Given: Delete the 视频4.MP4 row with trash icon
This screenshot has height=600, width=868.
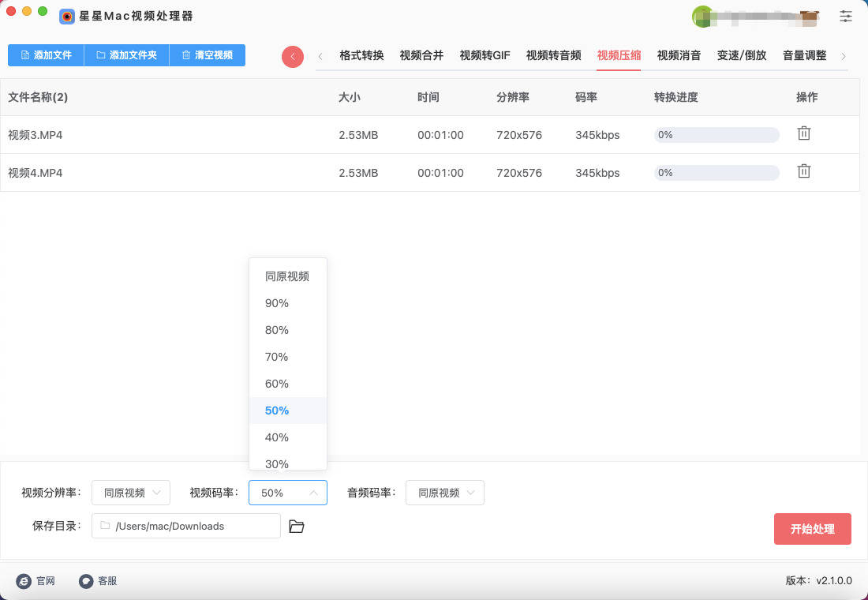Looking at the screenshot, I should click(803, 171).
